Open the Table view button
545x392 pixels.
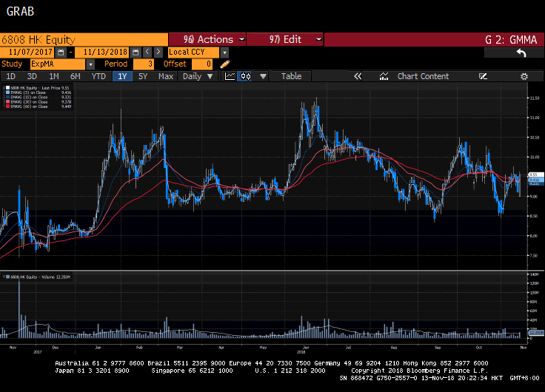pyautogui.click(x=291, y=76)
